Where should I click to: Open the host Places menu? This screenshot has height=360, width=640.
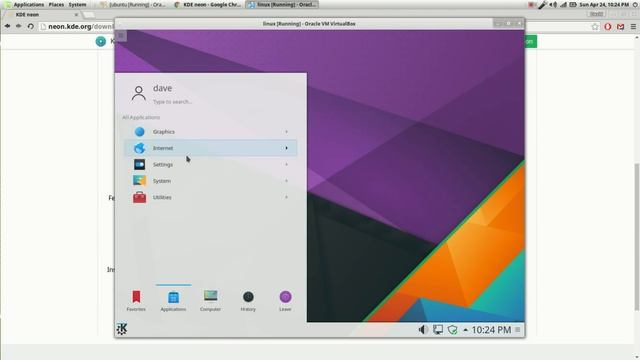pos(56,4)
